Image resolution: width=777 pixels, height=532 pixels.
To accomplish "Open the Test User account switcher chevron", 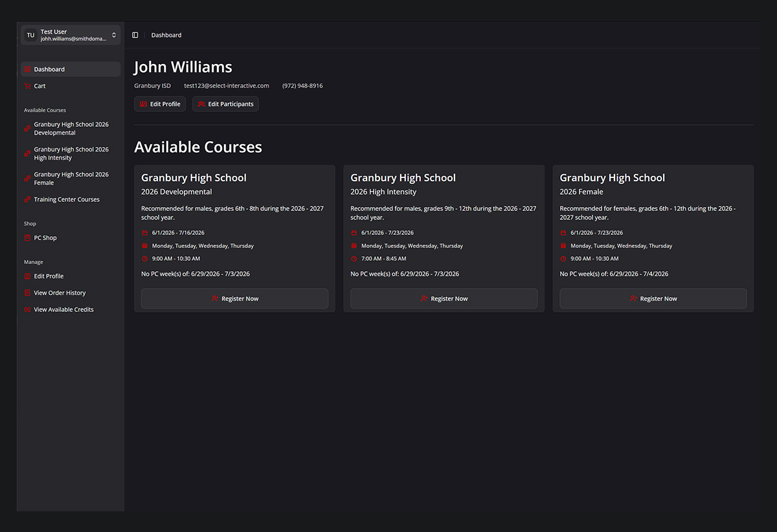I will pos(115,35).
